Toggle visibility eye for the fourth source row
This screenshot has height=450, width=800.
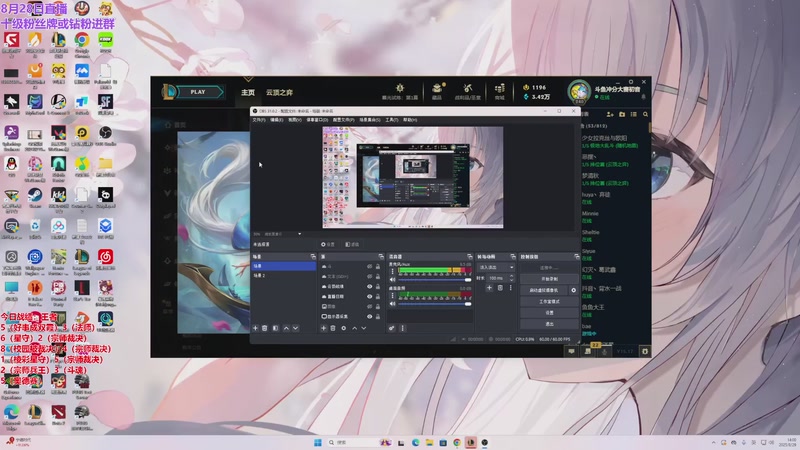pos(369,296)
